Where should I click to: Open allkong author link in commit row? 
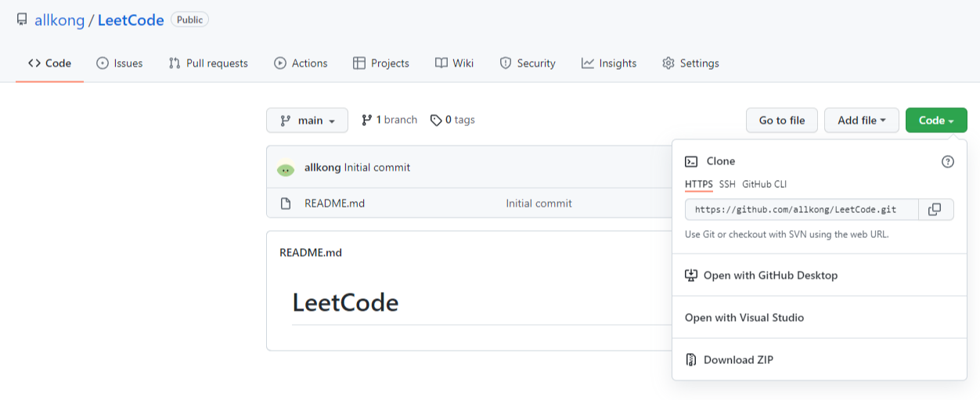(x=322, y=168)
